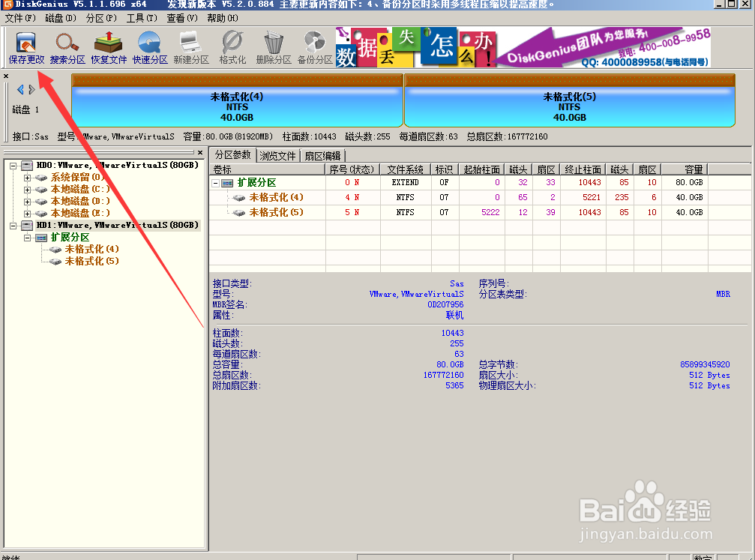This screenshot has height=560, width=755.
Task: Open Search Partitions (搜索分区) tool
Action: pos(67,48)
